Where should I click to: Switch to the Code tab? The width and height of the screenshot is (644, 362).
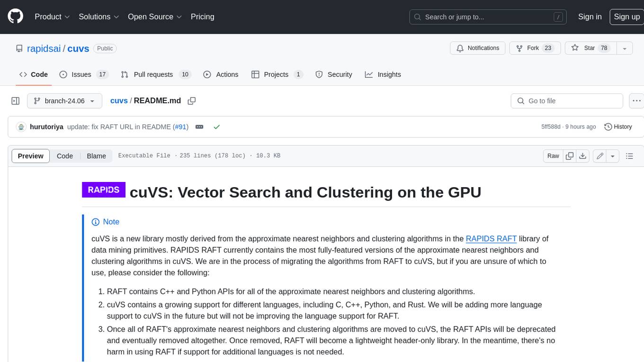(x=34, y=74)
